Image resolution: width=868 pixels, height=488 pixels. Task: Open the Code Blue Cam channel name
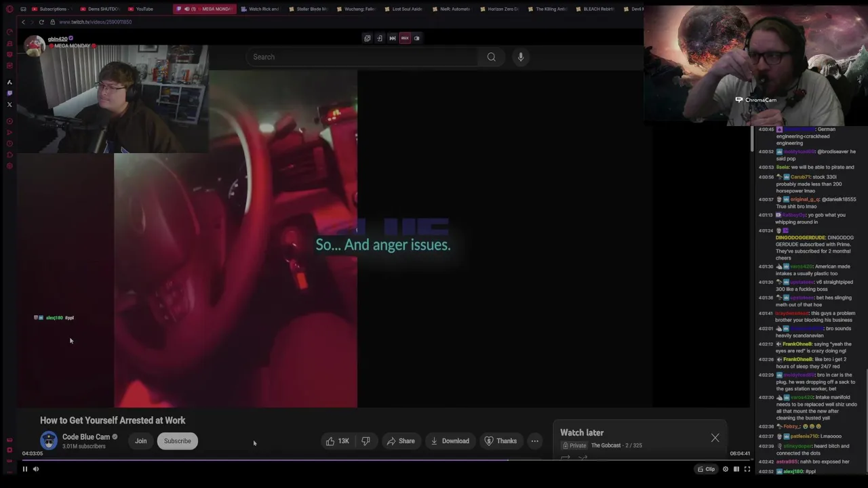(x=86, y=437)
